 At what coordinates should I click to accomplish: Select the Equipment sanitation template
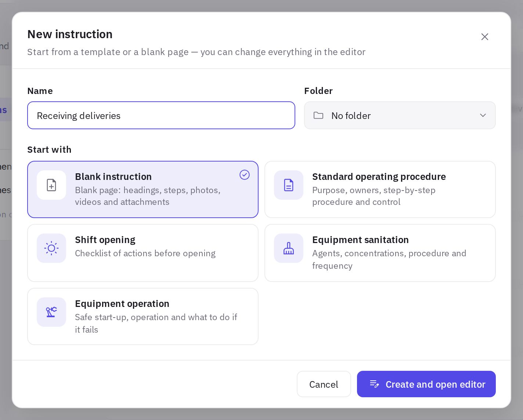[380, 253]
